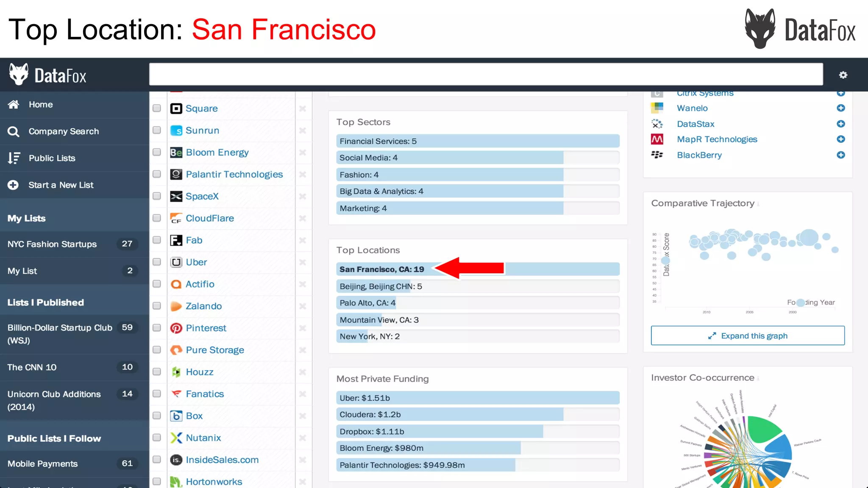Go to Home in the sidebar

tap(41, 105)
